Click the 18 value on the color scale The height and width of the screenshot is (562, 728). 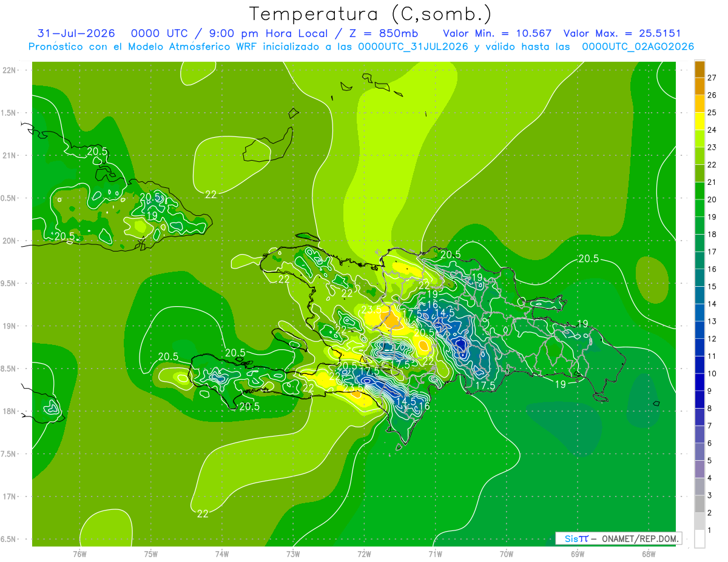tap(712, 235)
